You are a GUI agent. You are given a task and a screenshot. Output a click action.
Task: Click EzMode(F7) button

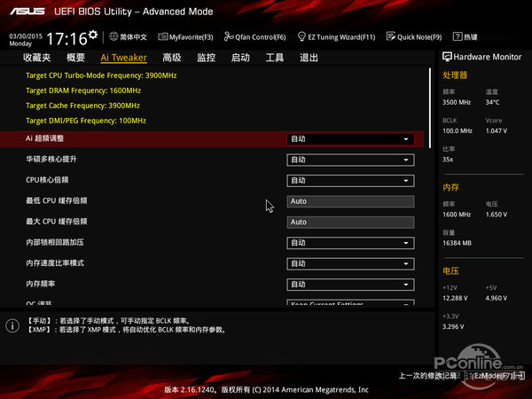(x=499, y=376)
